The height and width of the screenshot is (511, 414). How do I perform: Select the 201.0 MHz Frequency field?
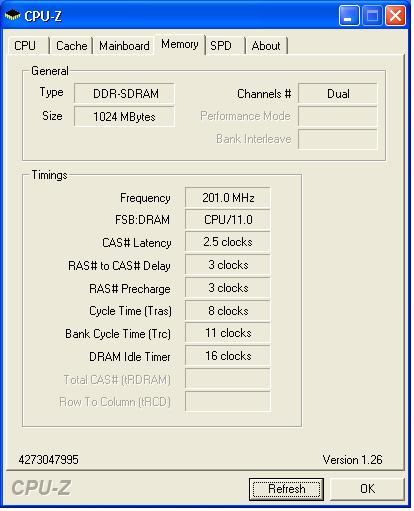(228, 198)
